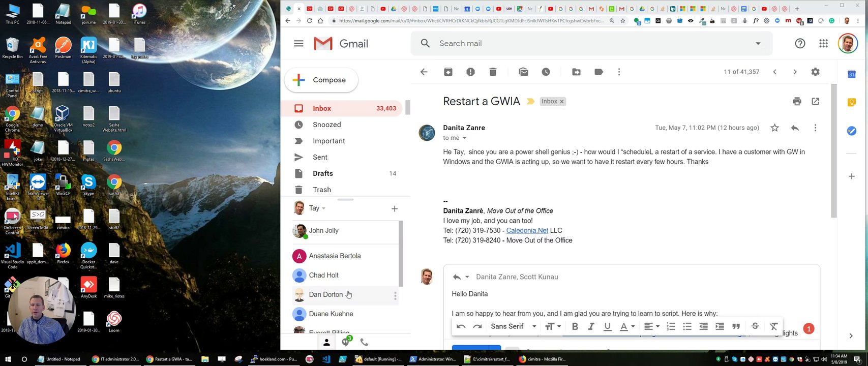Apply quote formatting in the reply
Screen dimensions: 868x366
click(736, 326)
